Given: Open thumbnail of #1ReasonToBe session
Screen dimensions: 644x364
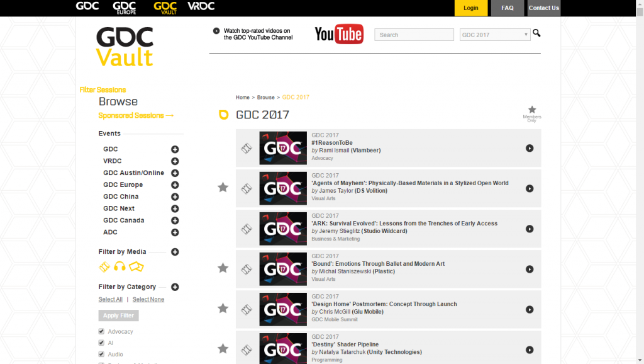Looking at the screenshot, I should 283,148.
